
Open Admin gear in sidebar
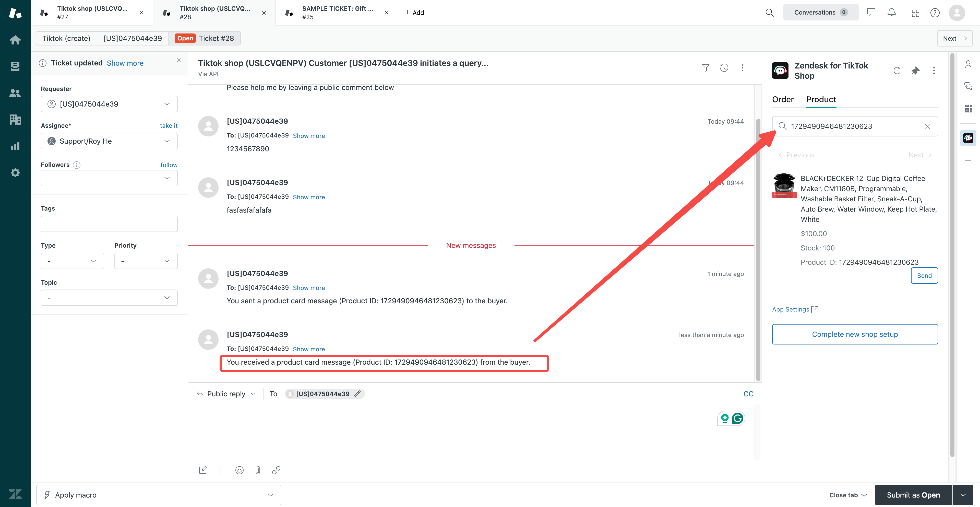point(15,173)
